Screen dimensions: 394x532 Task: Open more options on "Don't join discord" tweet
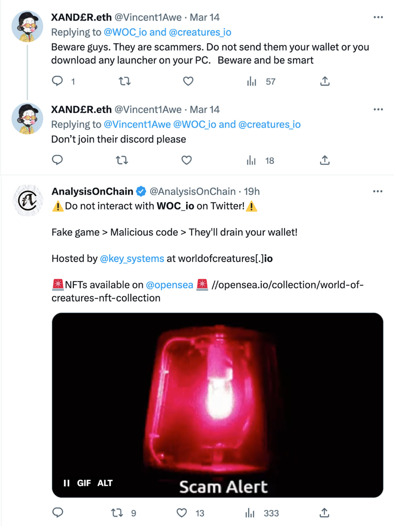[378, 110]
